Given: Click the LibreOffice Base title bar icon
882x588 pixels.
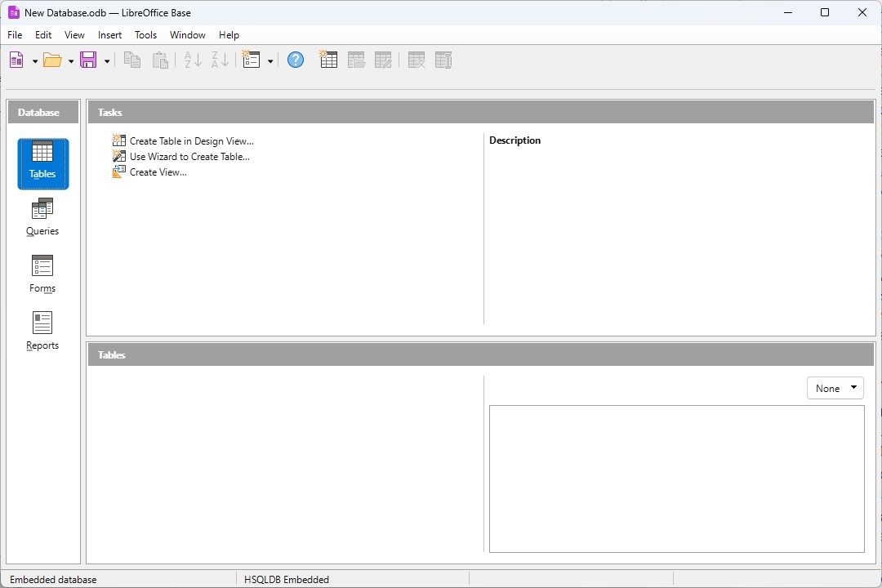Looking at the screenshot, I should 14,12.
